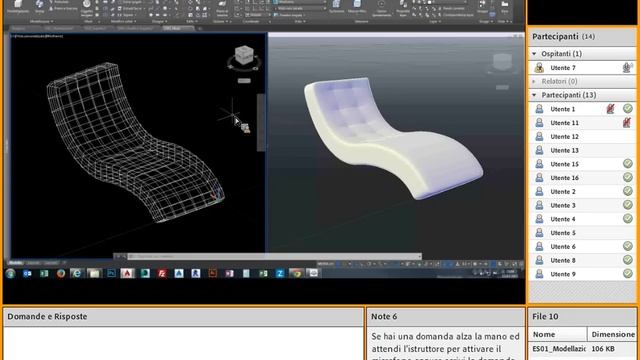Click the AutoCAD box primitive ribbon icon
The width and height of the screenshot is (640, 360).
(x=18, y=4)
